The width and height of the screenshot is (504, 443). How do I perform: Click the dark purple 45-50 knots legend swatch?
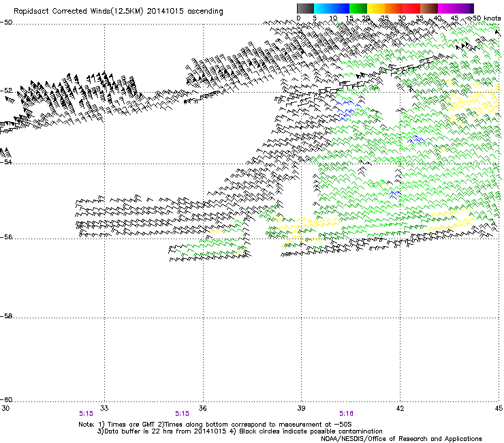coord(464,8)
